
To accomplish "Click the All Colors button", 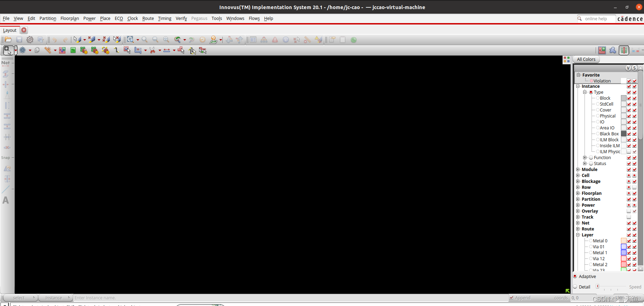I will pos(586,59).
